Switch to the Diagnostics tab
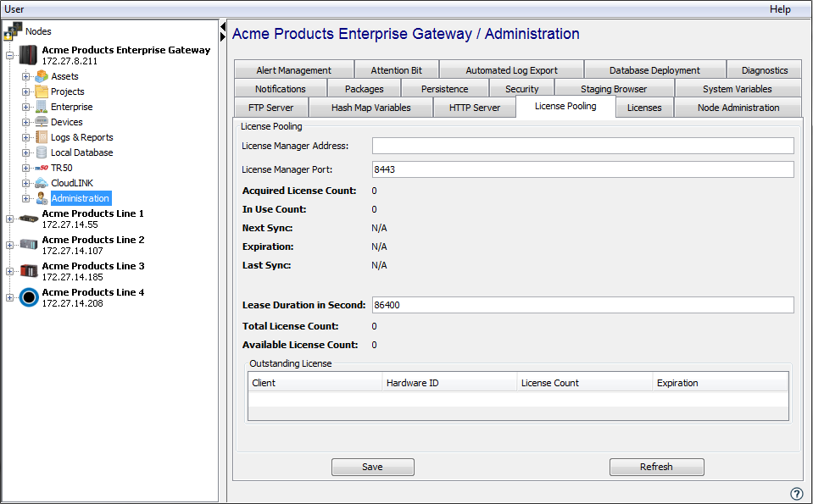The width and height of the screenshot is (813, 504). click(x=764, y=70)
